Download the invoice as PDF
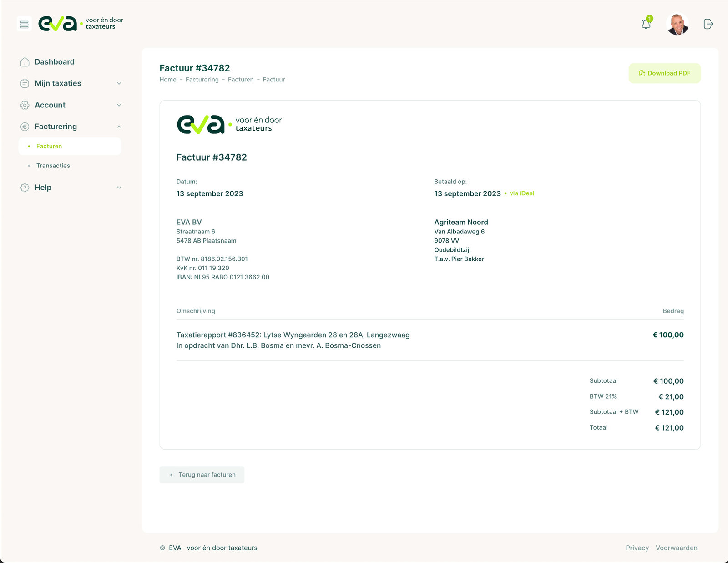Viewport: 728px width, 563px height. coord(664,73)
